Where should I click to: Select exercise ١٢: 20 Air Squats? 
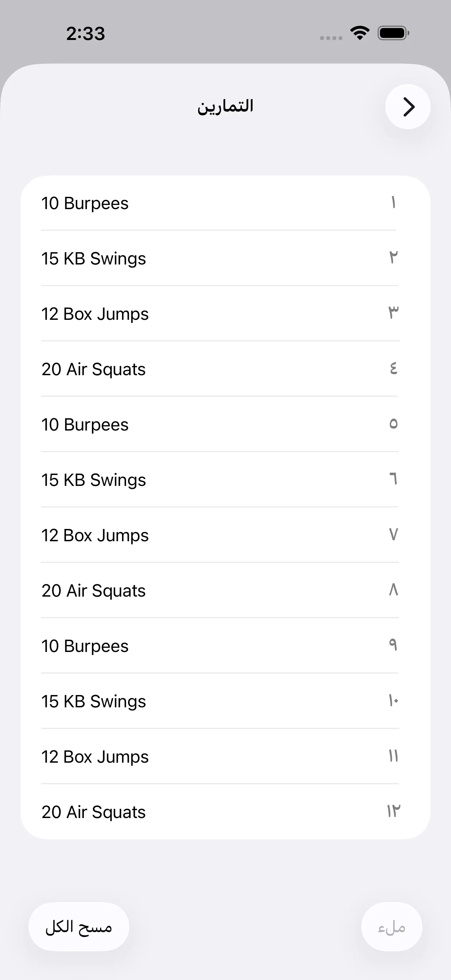pos(225,812)
